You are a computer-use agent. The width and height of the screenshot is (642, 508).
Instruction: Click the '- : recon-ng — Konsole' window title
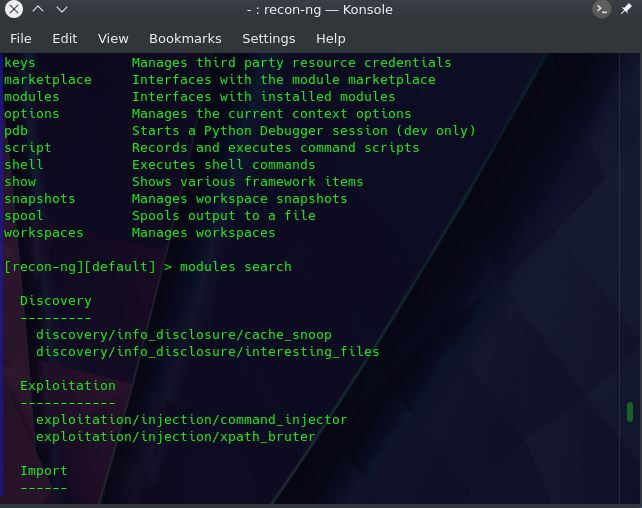[x=319, y=9]
